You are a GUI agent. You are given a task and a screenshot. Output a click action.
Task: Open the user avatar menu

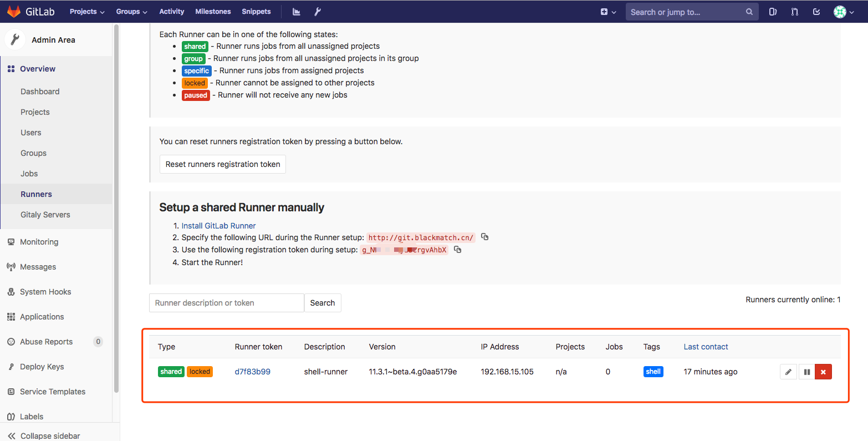[844, 12]
